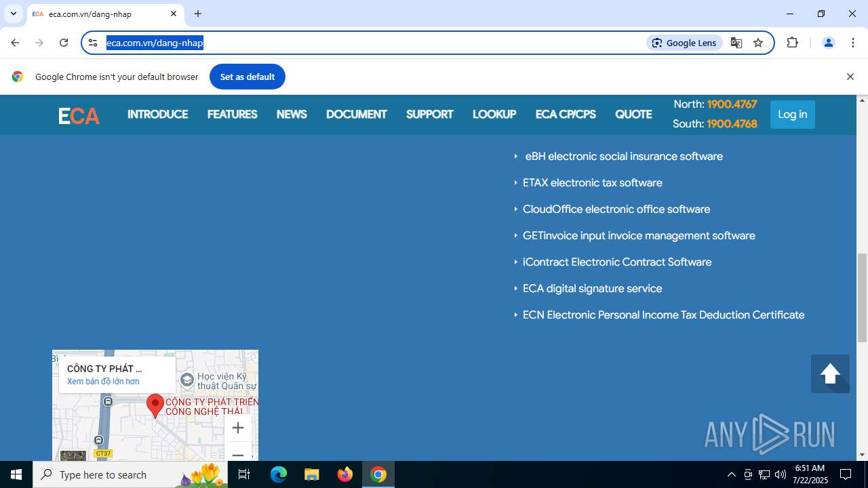
Task: Click the satellite map layer thumbnail
Action: 73,455
